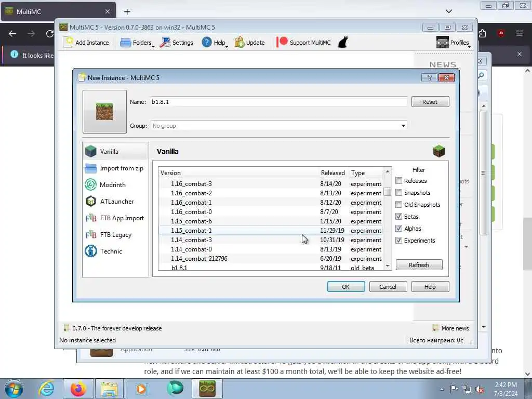Open Internet Explorer from the taskbar

point(46,389)
